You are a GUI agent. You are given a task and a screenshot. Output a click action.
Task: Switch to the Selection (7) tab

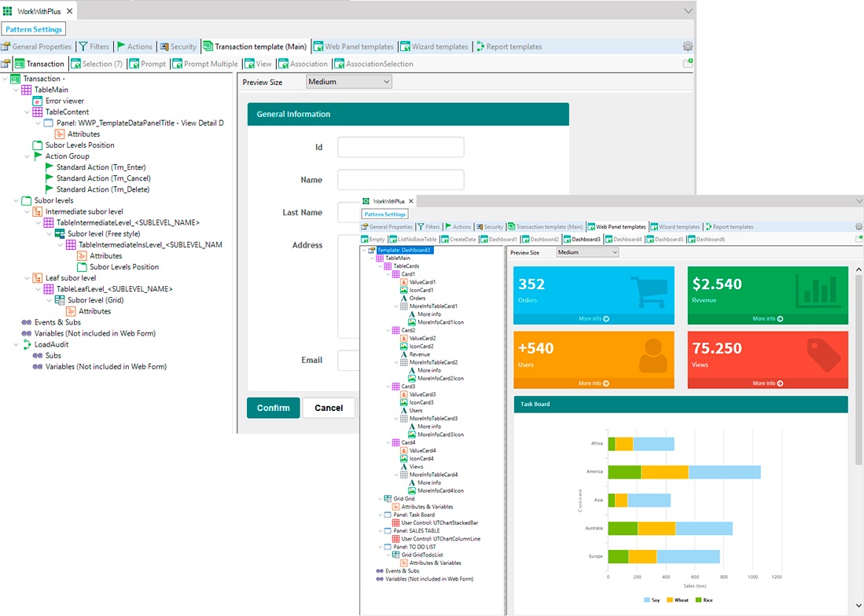click(97, 64)
